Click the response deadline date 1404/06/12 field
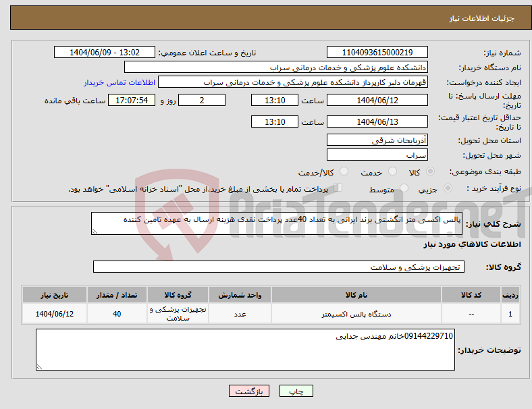The height and width of the screenshot is (409, 532). (x=377, y=101)
